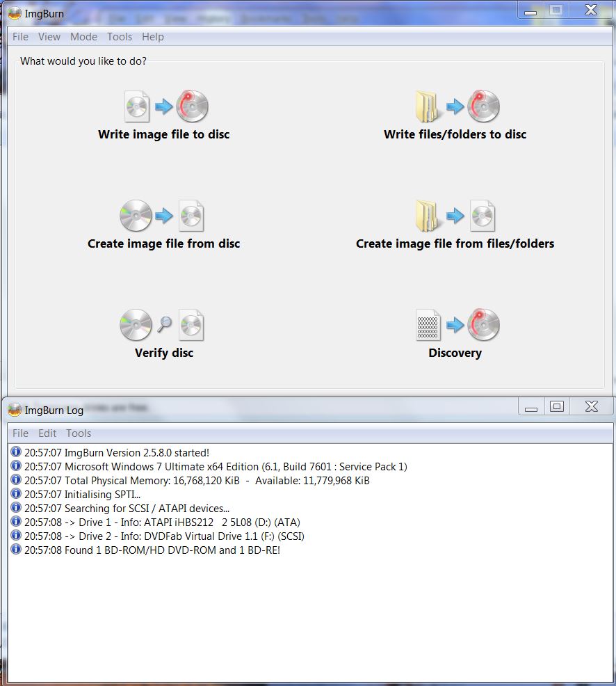
Task: Select log text 'Searching for SCSI / ATAPI devices...'
Action: coord(147,509)
